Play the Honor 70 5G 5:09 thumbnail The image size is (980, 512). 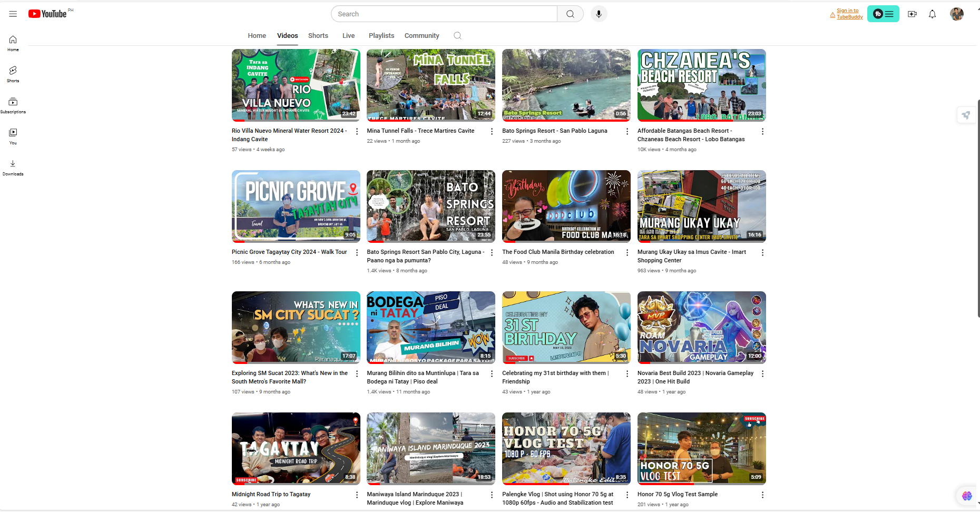(702, 449)
